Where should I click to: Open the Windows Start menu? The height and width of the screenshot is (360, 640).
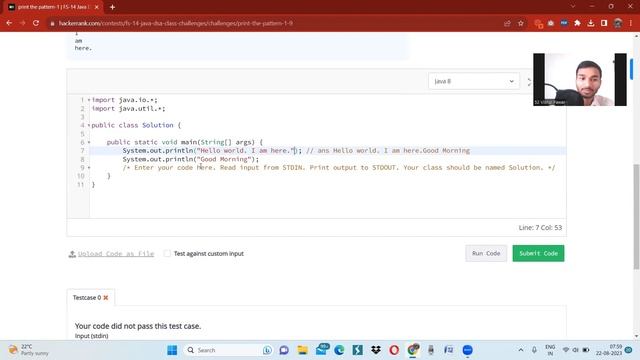click(x=172, y=350)
